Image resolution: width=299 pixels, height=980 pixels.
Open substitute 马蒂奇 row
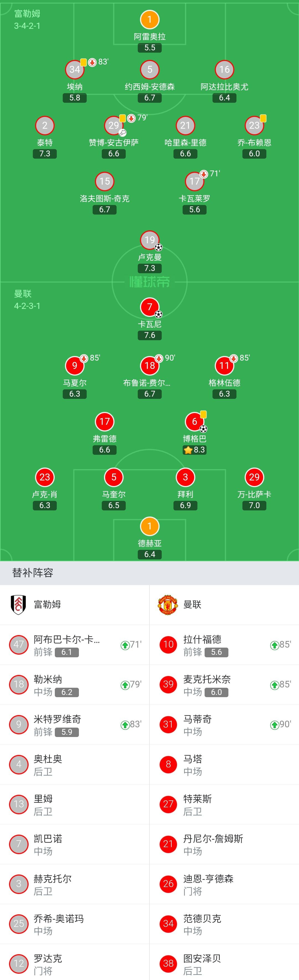coord(225,725)
